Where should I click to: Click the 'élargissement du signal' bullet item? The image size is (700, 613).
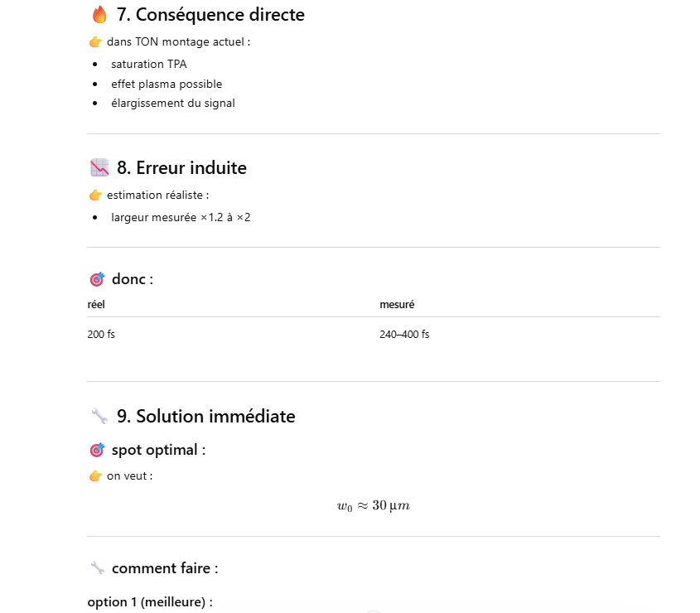coord(173,104)
